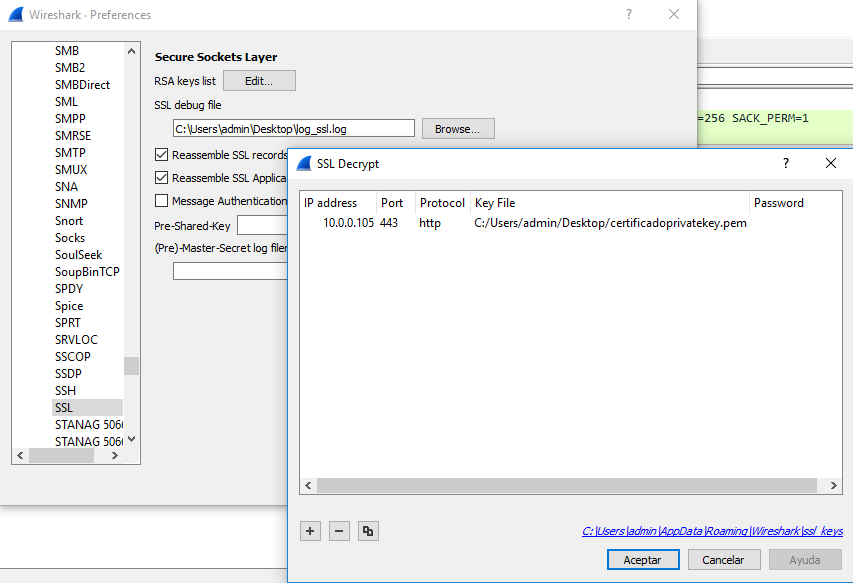Open the ssl_keys file path link
The image size is (853, 583).
click(x=712, y=531)
